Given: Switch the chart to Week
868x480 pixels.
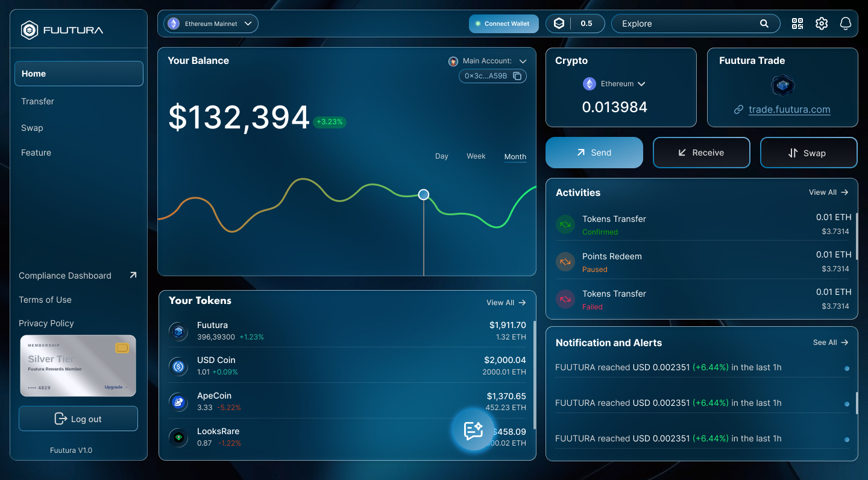Looking at the screenshot, I should (476, 156).
